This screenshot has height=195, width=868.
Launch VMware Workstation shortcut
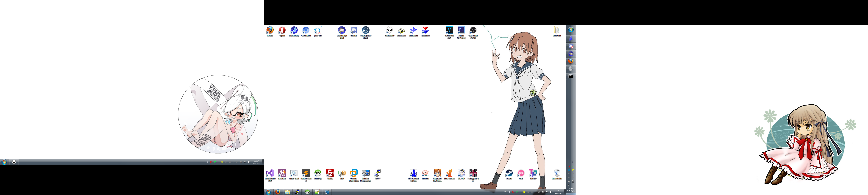[354, 175]
